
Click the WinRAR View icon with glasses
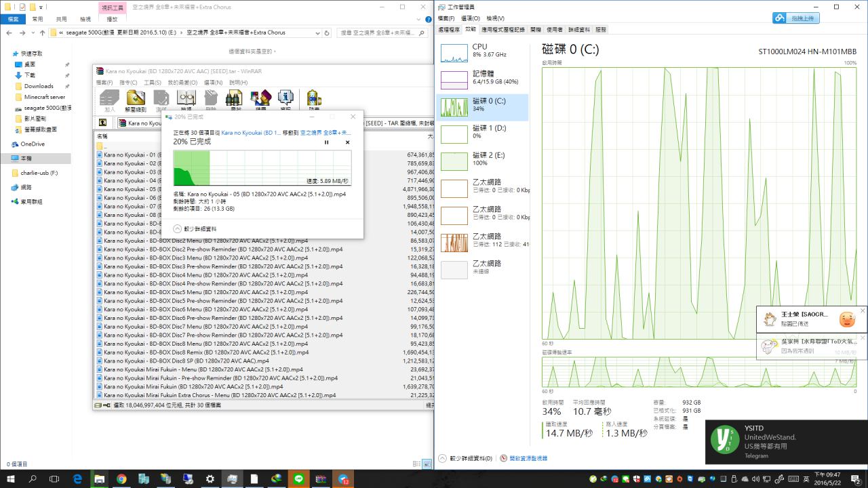186,100
